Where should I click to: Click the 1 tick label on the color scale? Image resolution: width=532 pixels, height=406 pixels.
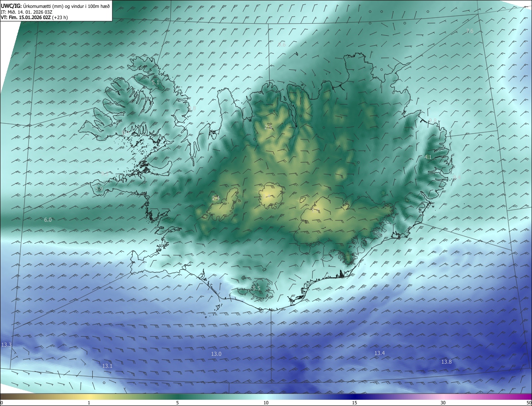(89, 403)
